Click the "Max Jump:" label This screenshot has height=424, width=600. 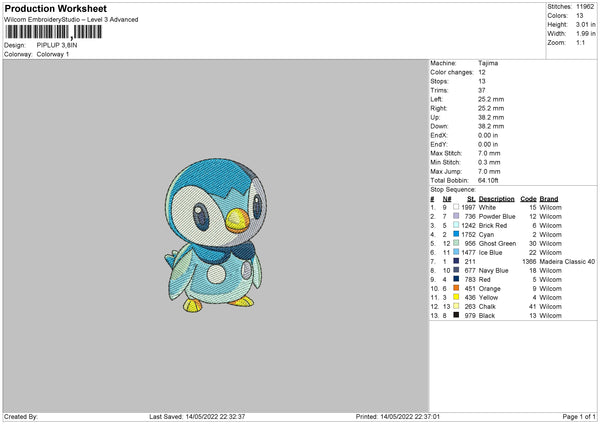446,171
